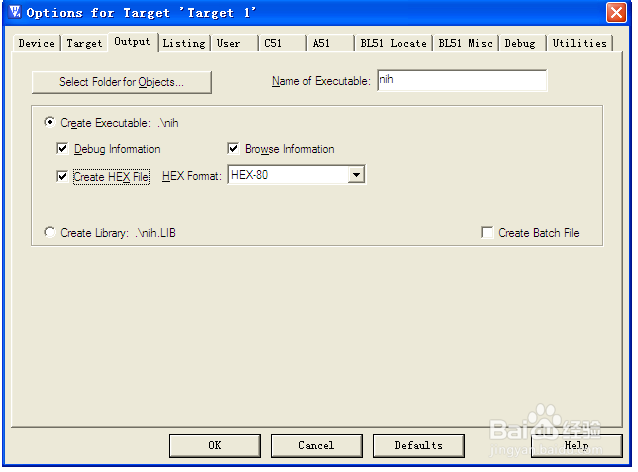This screenshot has width=638, height=472.
Task: Click the Name of Executable field
Action: click(462, 81)
